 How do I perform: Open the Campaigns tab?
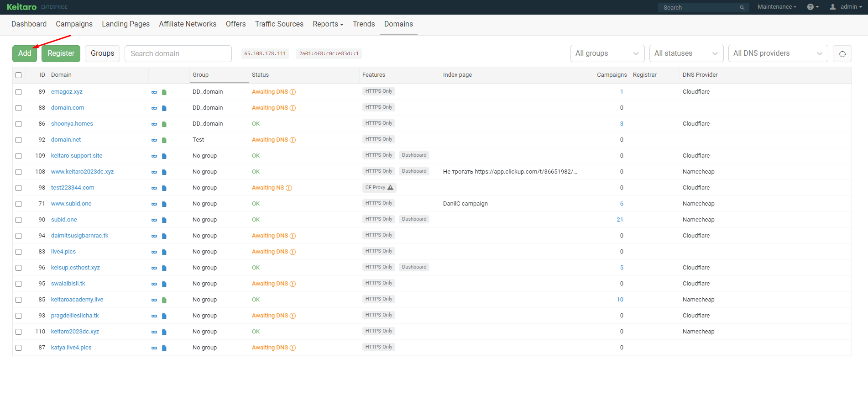click(x=74, y=24)
